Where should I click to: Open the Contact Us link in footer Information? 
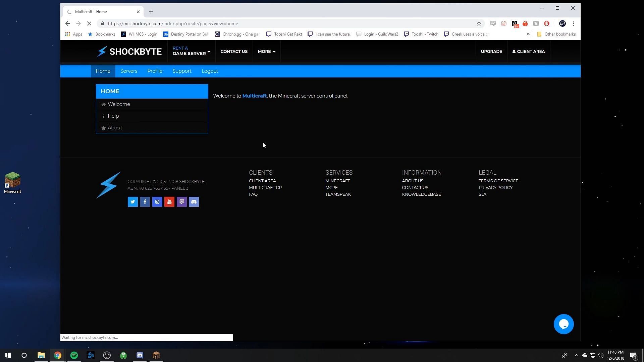pyautogui.click(x=415, y=188)
